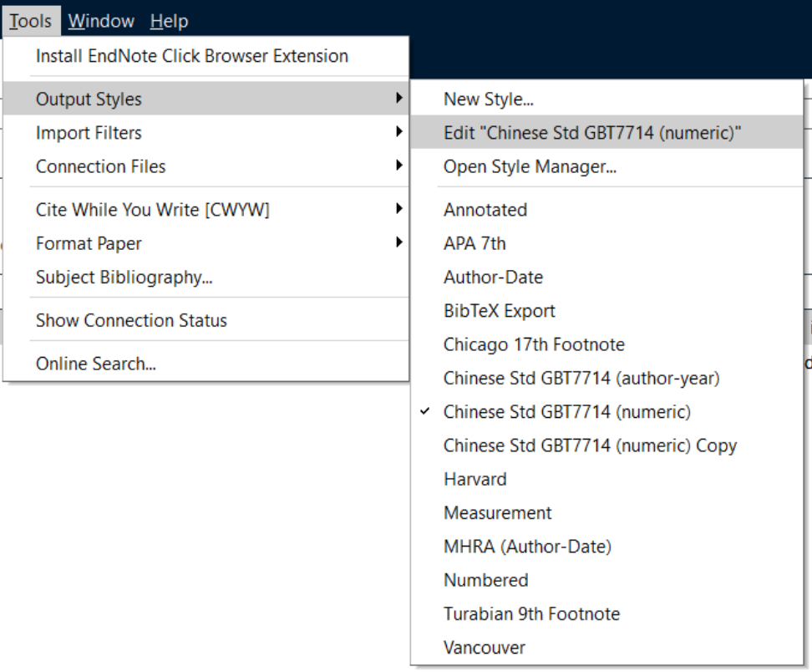
Task: Open the Window menu
Action: click(101, 21)
